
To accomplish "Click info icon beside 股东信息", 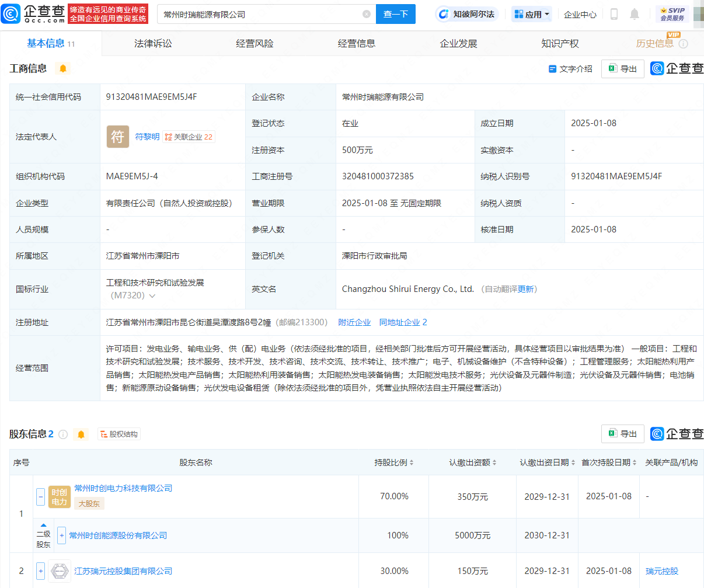I will coord(63,434).
